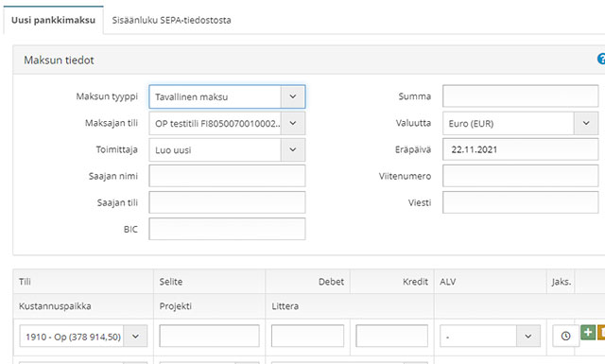Viewport: 605px width, 364px height.
Task: Click the Viesti message field
Action: click(x=520, y=202)
